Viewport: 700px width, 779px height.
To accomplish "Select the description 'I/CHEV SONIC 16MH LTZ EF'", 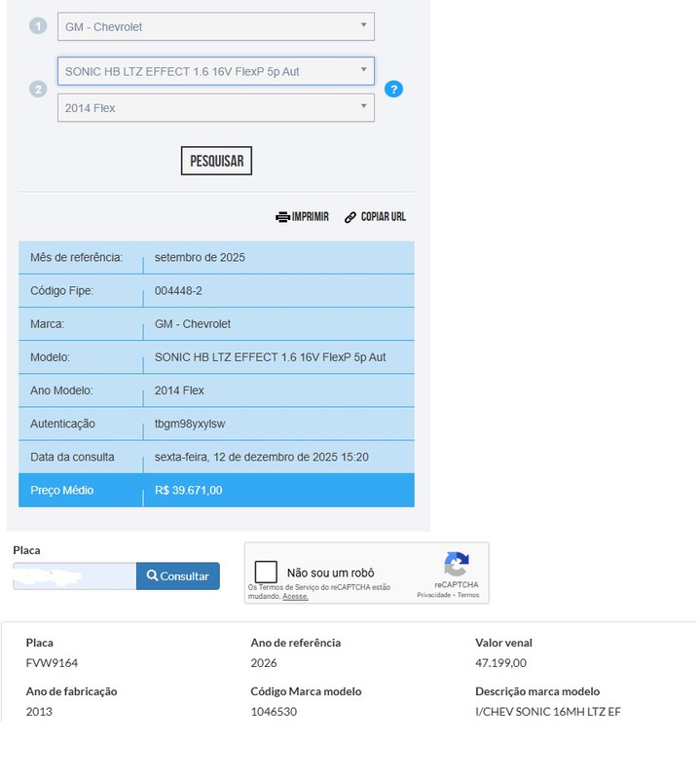I will pos(549,713).
